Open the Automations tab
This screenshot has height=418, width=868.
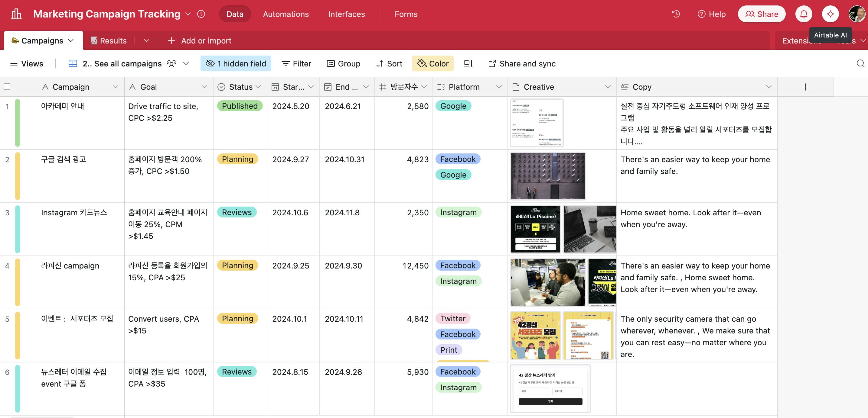coord(286,14)
